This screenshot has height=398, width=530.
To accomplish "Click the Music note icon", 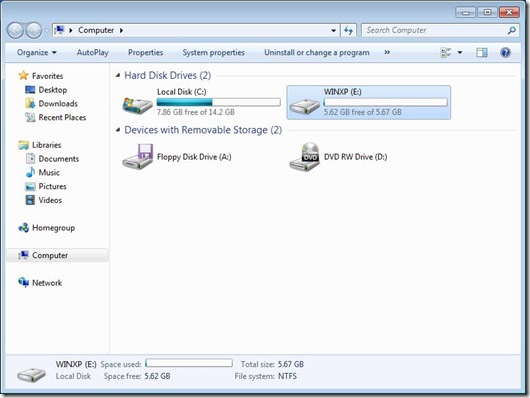I will (30, 172).
